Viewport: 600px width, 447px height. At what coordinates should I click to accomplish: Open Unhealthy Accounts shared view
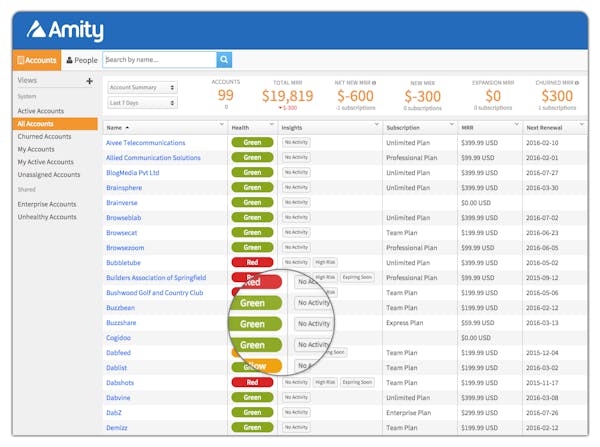(47, 217)
